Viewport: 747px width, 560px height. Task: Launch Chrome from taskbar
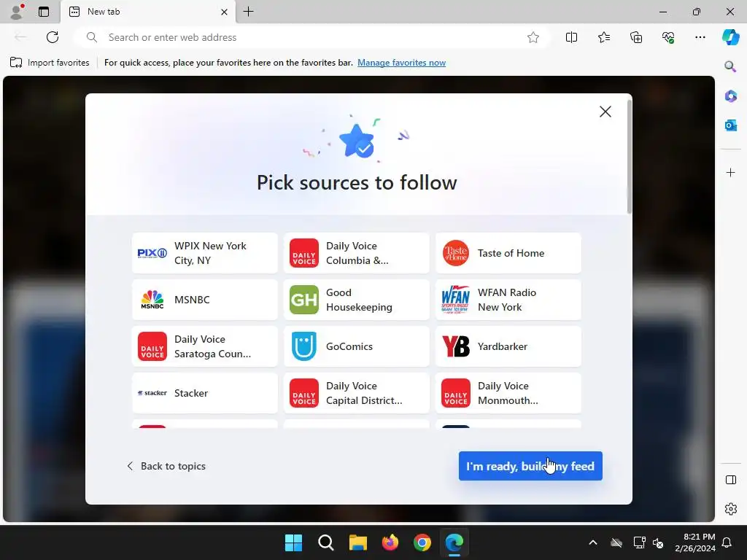(422, 542)
